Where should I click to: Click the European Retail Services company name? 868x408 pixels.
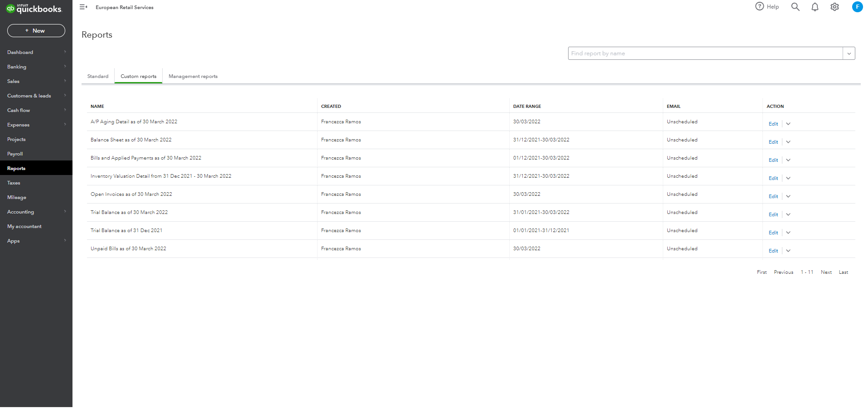click(x=125, y=7)
